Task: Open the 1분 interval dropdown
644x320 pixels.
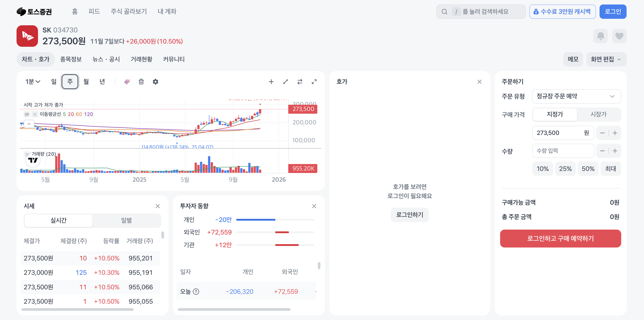Action: point(32,82)
